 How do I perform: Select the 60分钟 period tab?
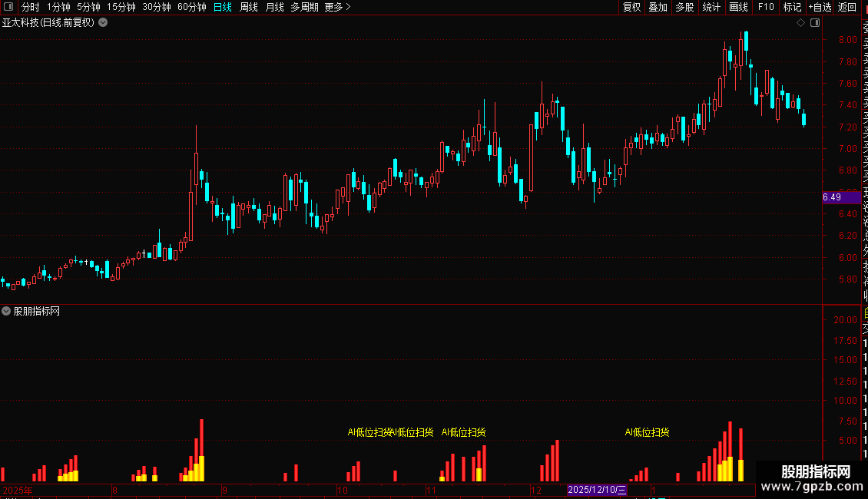point(192,7)
